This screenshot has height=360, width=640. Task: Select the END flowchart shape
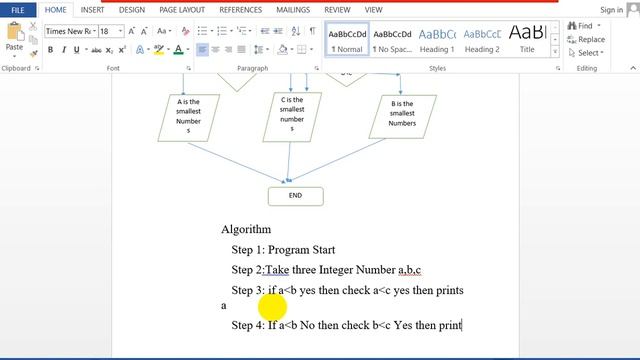[x=296, y=196]
